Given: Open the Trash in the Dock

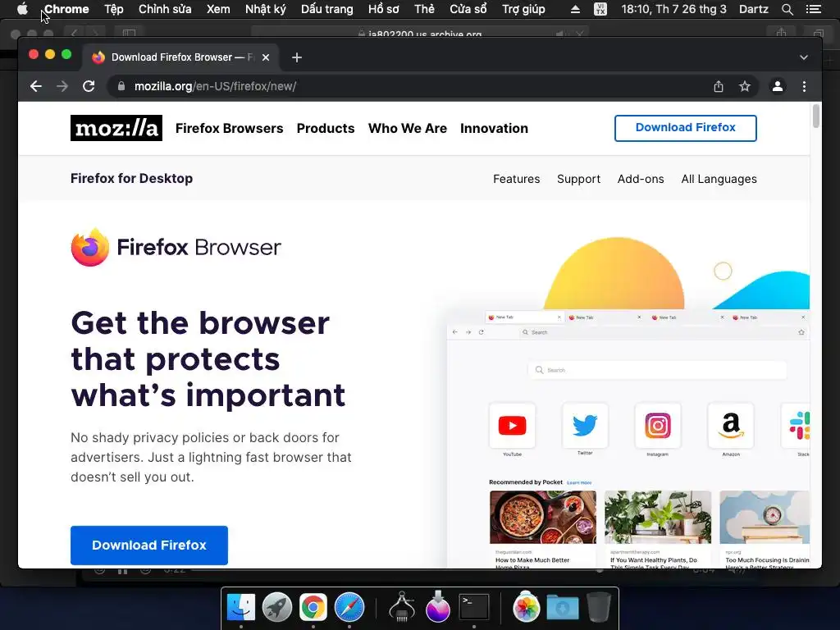Looking at the screenshot, I should pos(598,607).
